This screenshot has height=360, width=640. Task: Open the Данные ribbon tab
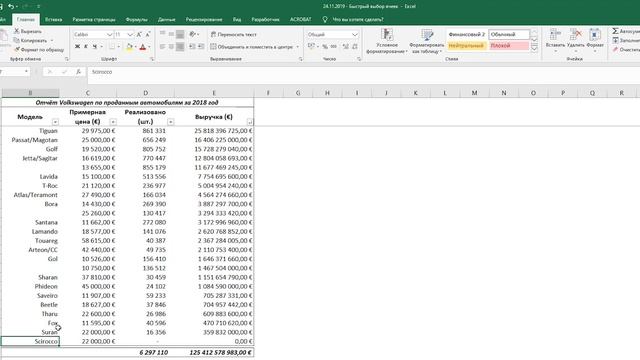[167, 19]
